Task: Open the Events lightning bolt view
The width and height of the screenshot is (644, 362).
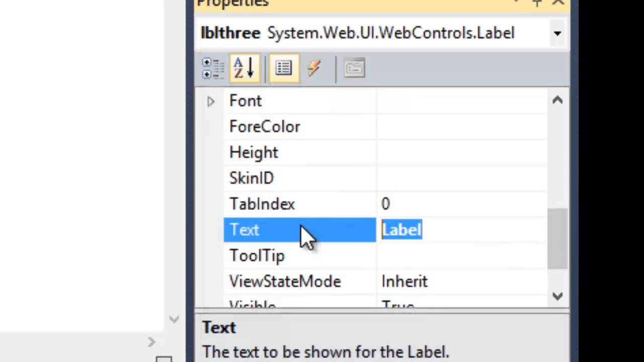Action: (x=314, y=68)
